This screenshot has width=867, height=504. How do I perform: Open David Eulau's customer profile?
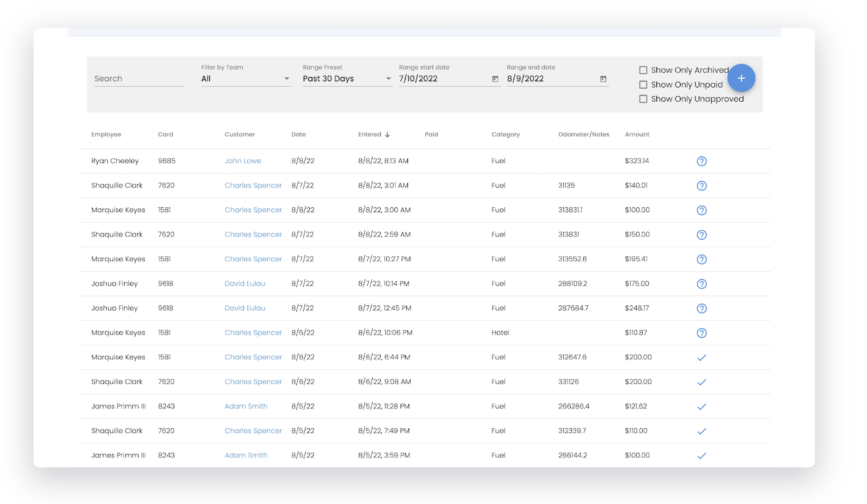(245, 284)
